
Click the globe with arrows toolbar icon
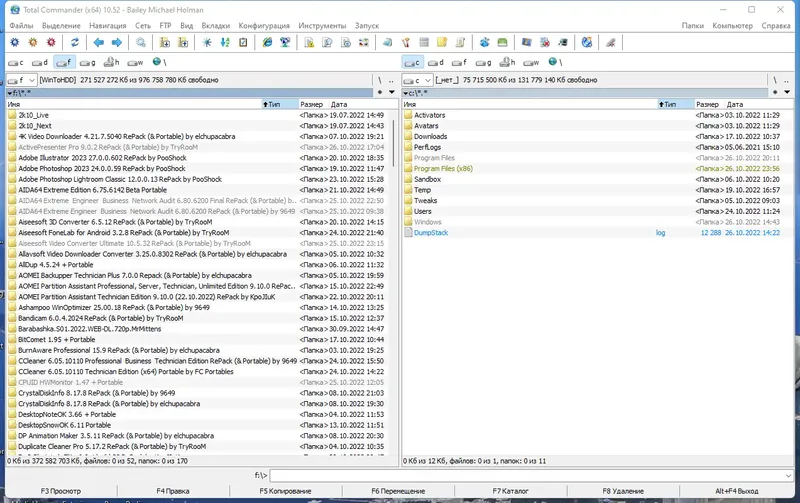click(587, 42)
